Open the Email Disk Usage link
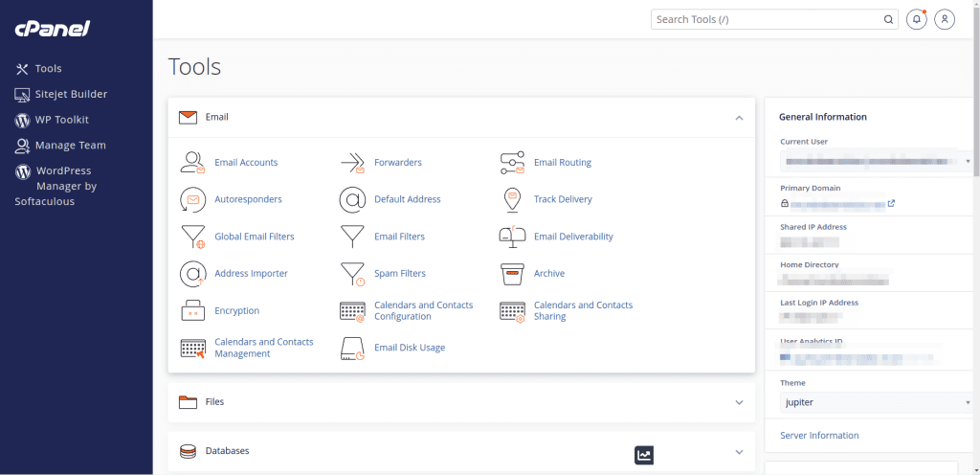The height and width of the screenshot is (475, 980). tap(410, 348)
